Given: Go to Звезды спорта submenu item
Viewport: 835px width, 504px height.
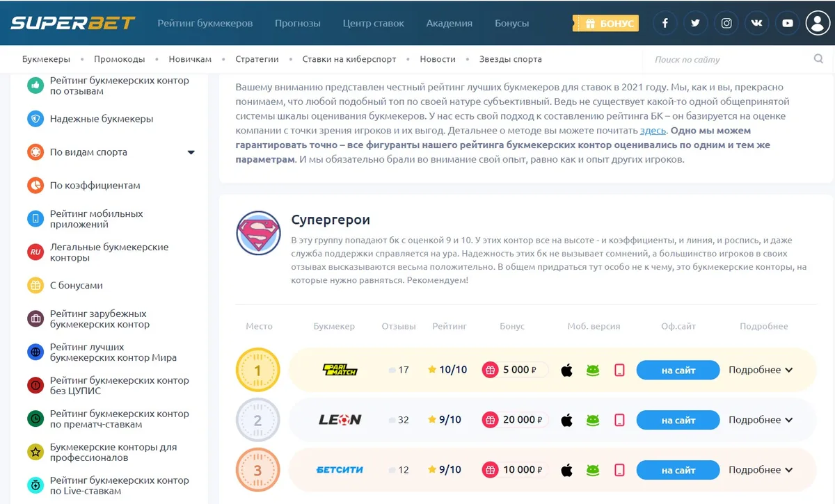Looking at the screenshot, I should point(511,59).
